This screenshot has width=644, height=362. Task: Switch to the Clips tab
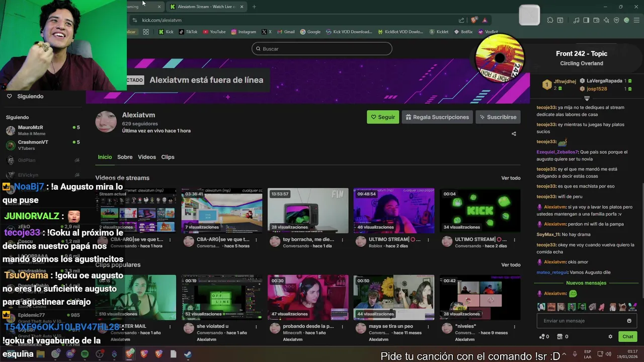(168, 157)
